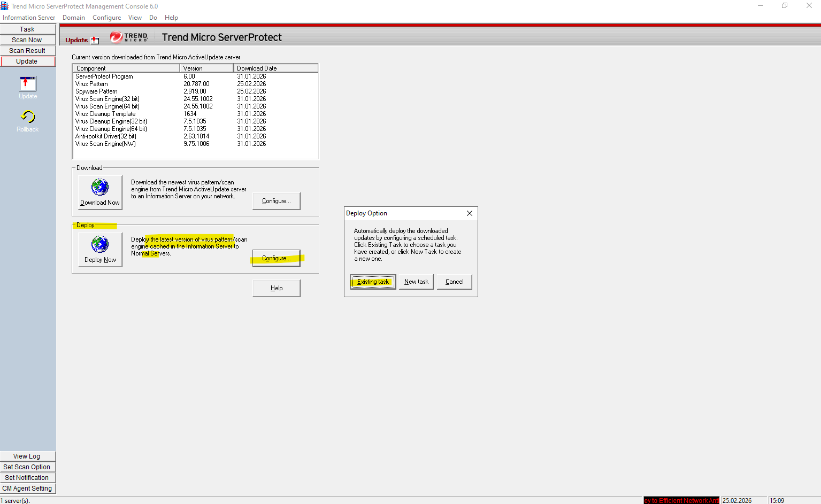This screenshot has width=821, height=504.
Task: Click version 2.919.00 of Spyware Pattern
Action: point(195,91)
